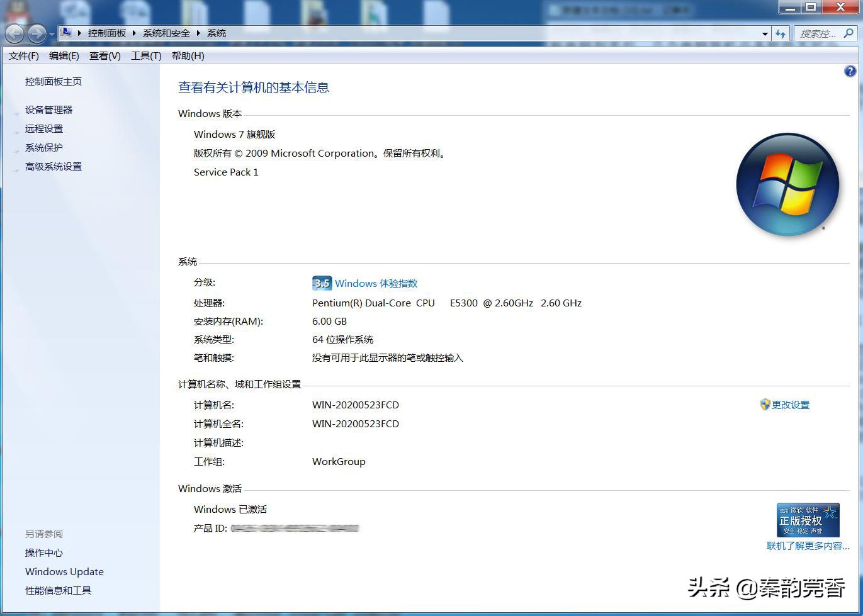The image size is (863, 616).
Task: Open 设备管理器 from the sidebar
Action: (48, 109)
